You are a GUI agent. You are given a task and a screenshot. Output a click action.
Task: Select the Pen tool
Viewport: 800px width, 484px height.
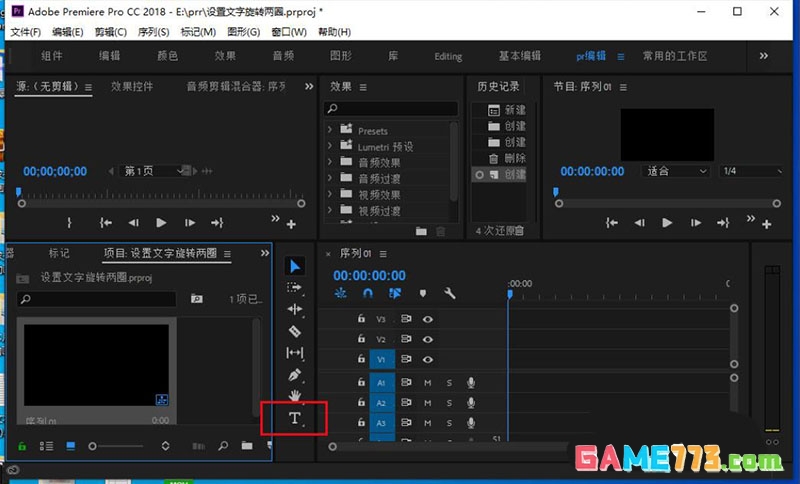(x=295, y=375)
